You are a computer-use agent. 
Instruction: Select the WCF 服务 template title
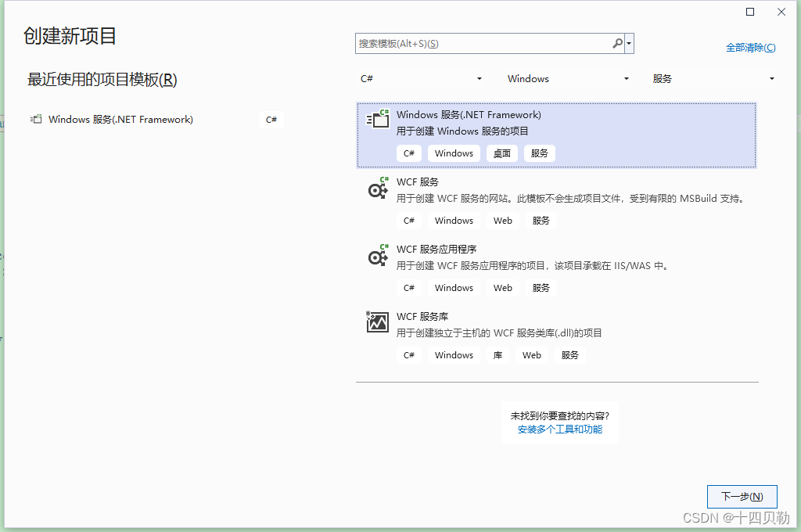click(x=418, y=182)
